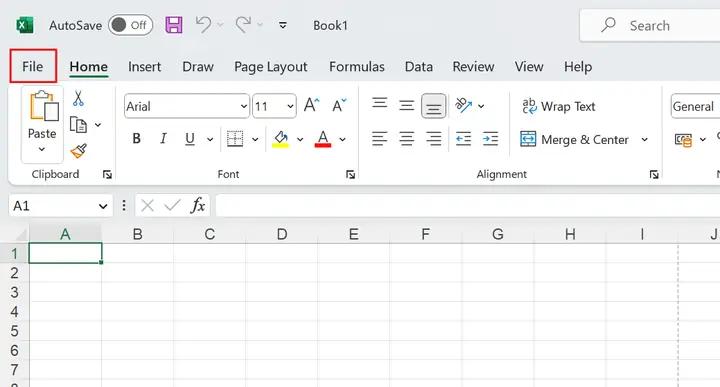This screenshot has height=387, width=720.
Task: Decrease font size with smaller A icon
Action: click(x=339, y=105)
